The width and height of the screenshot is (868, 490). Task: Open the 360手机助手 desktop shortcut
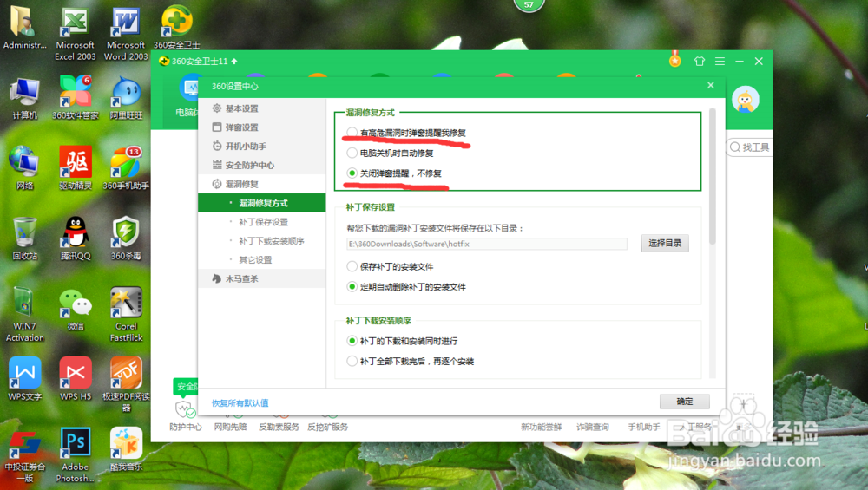126,168
